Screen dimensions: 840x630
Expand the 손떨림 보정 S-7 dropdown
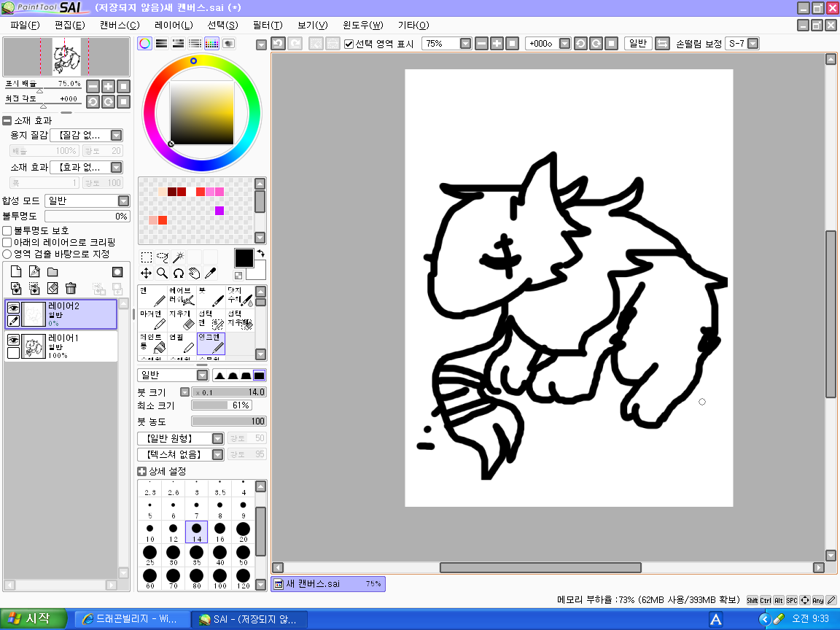(752, 44)
